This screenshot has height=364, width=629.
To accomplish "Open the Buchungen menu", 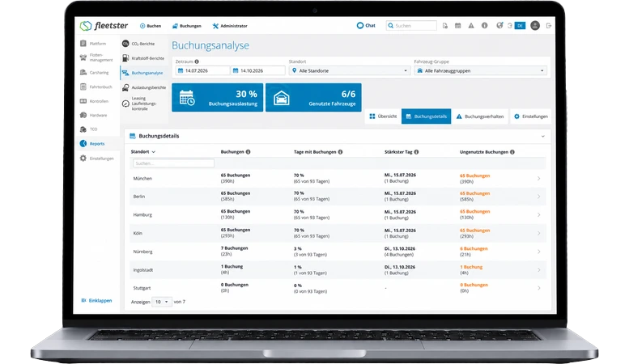I will click(186, 26).
